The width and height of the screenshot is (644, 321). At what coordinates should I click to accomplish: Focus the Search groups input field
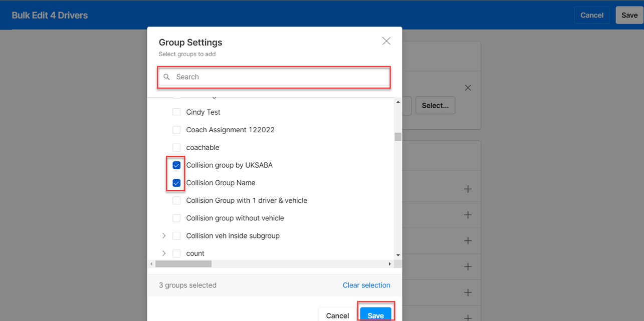(x=274, y=77)
